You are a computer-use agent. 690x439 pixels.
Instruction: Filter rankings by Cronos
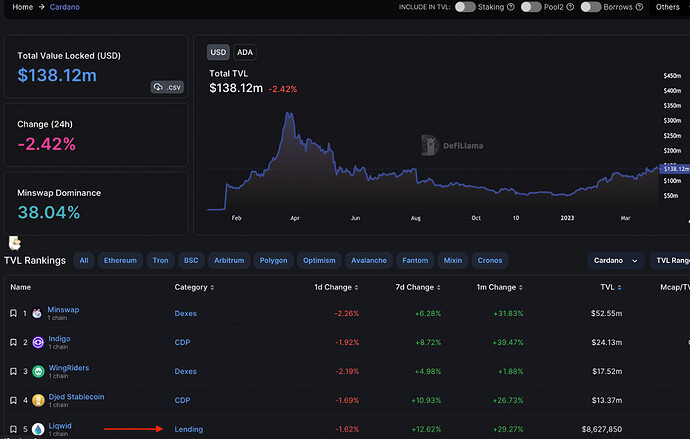(490, 260)
